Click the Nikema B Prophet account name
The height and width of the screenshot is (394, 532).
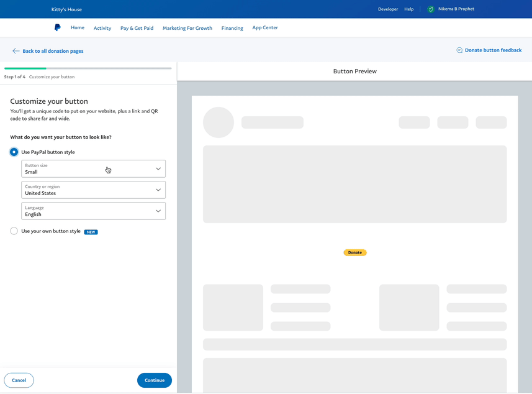(x=456, y=9)
